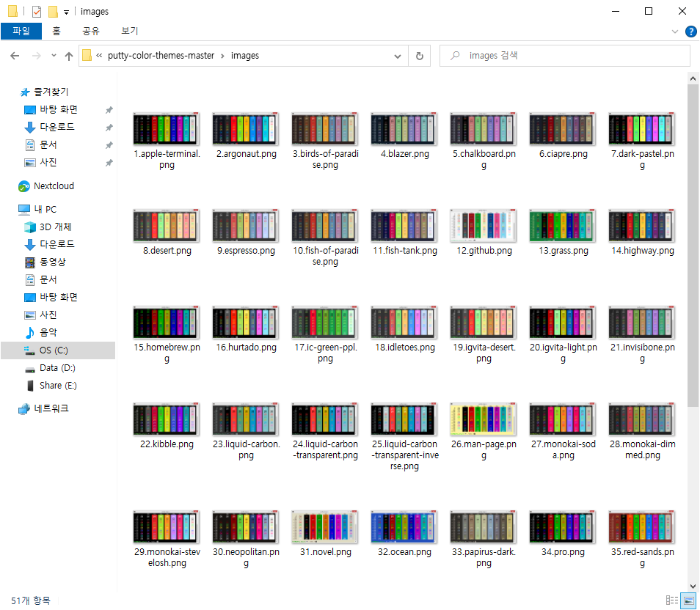Viewport: 700px width, 610px height.
Task: Select 5.chalkboard.png thumbnail
Action: pyautogui.click(x=483, y=128)
